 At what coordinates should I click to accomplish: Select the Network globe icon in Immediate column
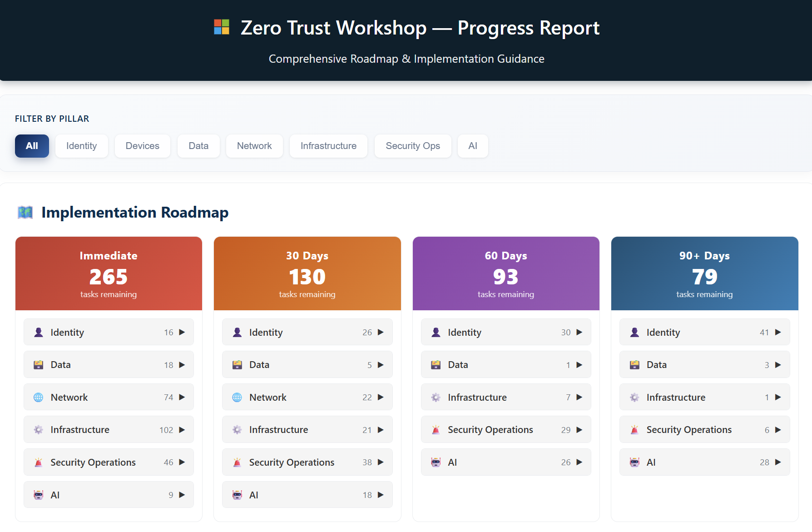[38, 397]
